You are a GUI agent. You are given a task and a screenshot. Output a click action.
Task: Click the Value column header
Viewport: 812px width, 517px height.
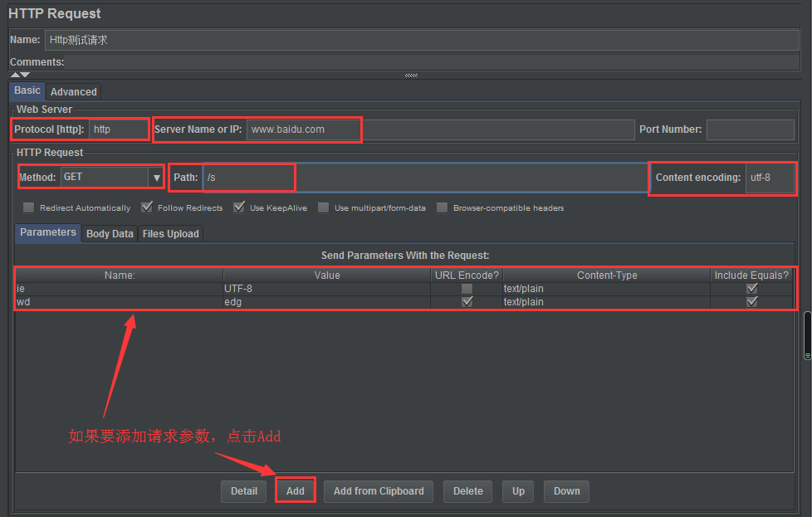(x=327, y=276)
